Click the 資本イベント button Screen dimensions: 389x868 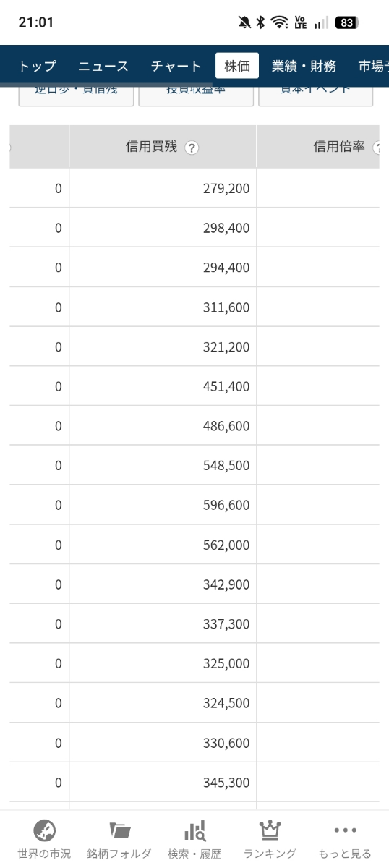coord(316,95)
